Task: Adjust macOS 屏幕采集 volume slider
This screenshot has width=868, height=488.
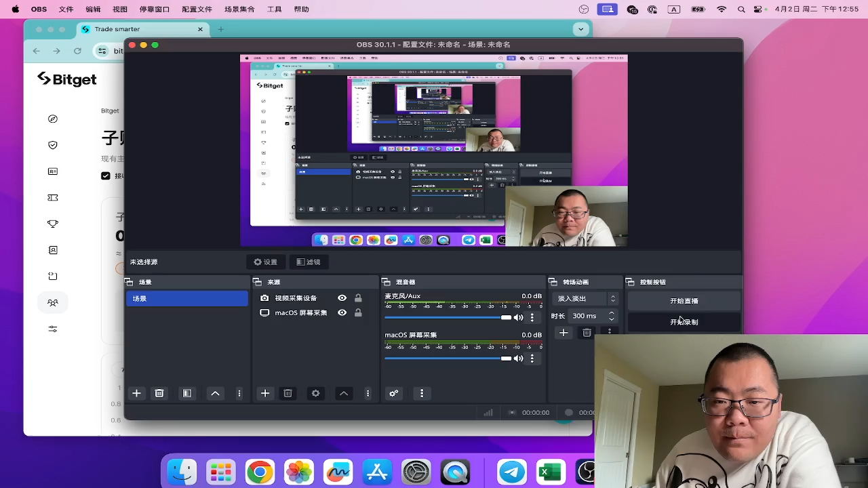Action: point(448,358)
